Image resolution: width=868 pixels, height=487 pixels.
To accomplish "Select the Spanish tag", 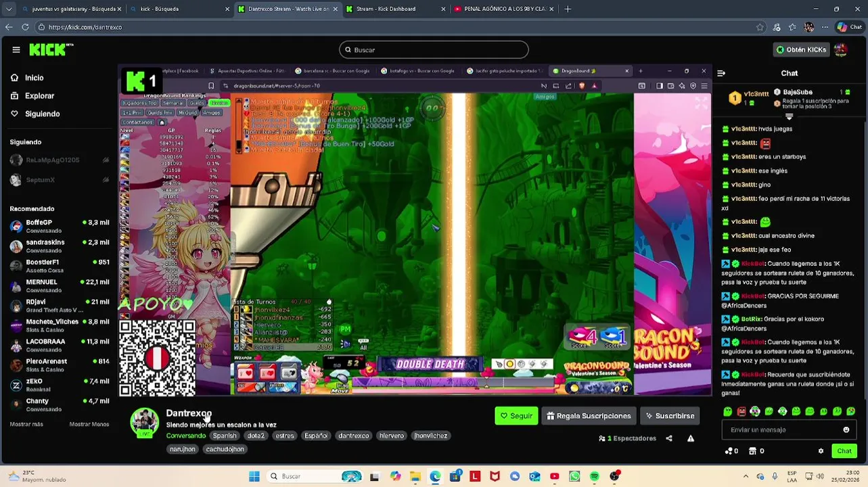I will click(x=225, y=436).
